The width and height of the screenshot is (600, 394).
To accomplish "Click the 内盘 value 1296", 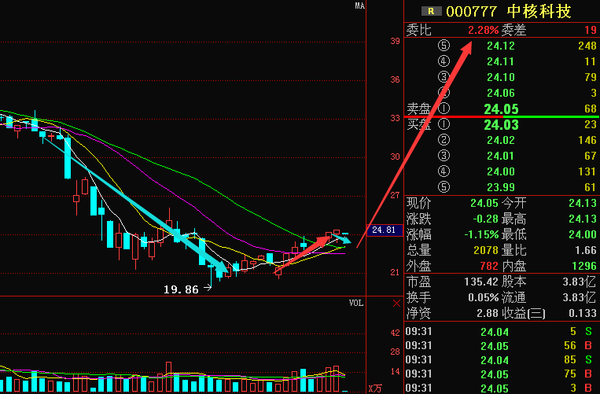I will (x=584, y=266).
